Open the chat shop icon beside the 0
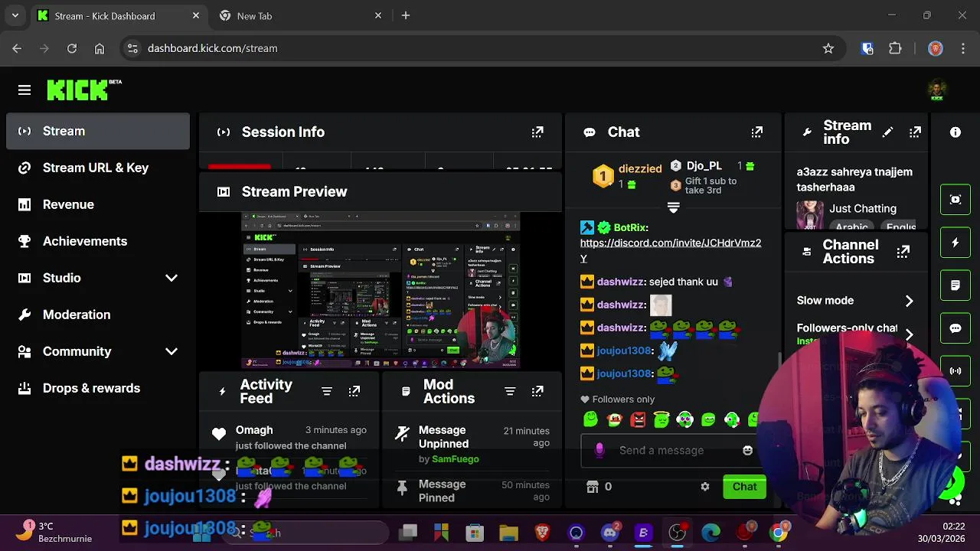The image size is (980, 551). pos(592,487)
